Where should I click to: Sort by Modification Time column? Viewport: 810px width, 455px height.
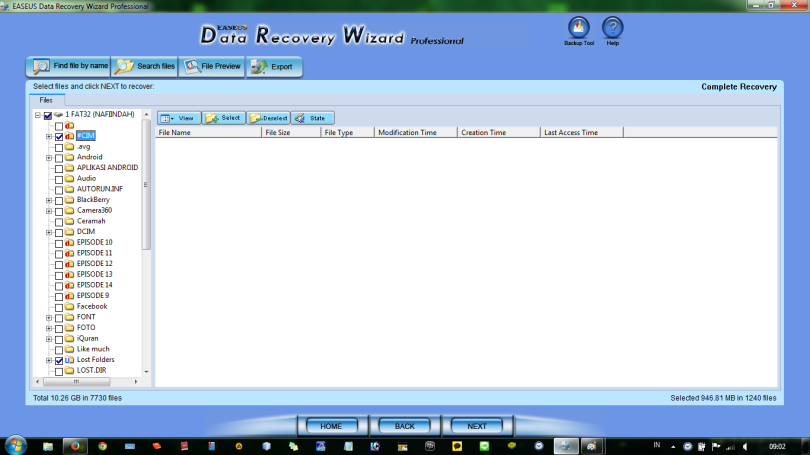point(416,133)
